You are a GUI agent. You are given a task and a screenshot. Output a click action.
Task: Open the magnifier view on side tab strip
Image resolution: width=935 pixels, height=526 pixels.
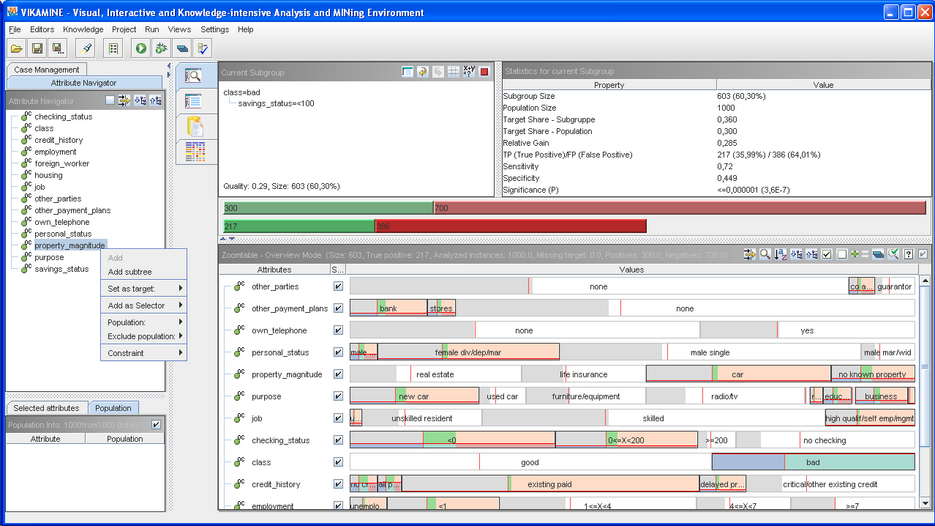click(x=193, y=76)
